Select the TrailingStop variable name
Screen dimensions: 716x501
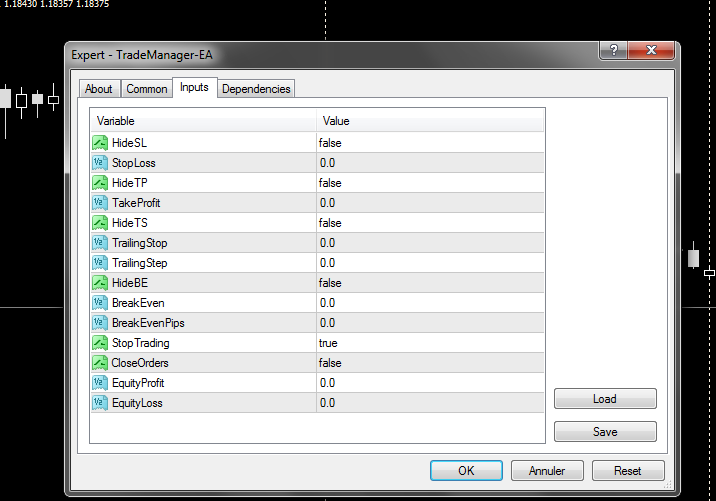point(140,243)
